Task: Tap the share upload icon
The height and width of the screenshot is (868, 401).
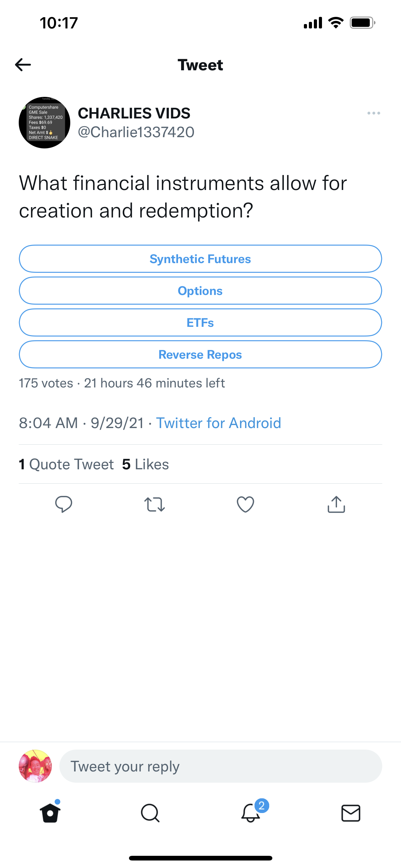Action: tap(336, 504)
